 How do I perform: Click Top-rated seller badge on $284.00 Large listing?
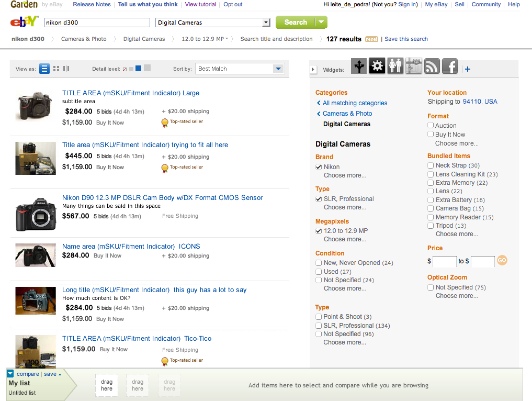point(182,122)
